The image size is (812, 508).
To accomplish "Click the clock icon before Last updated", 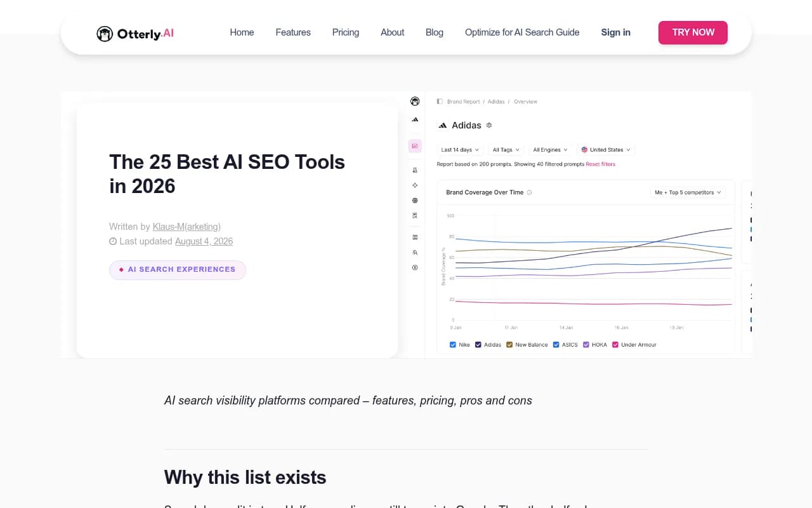I will [113, 241].
